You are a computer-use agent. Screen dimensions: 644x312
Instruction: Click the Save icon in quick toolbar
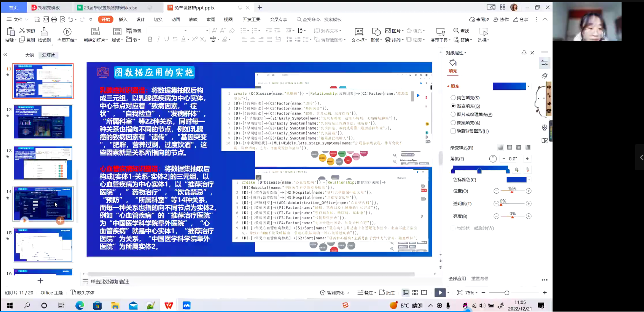coord(37,20)
